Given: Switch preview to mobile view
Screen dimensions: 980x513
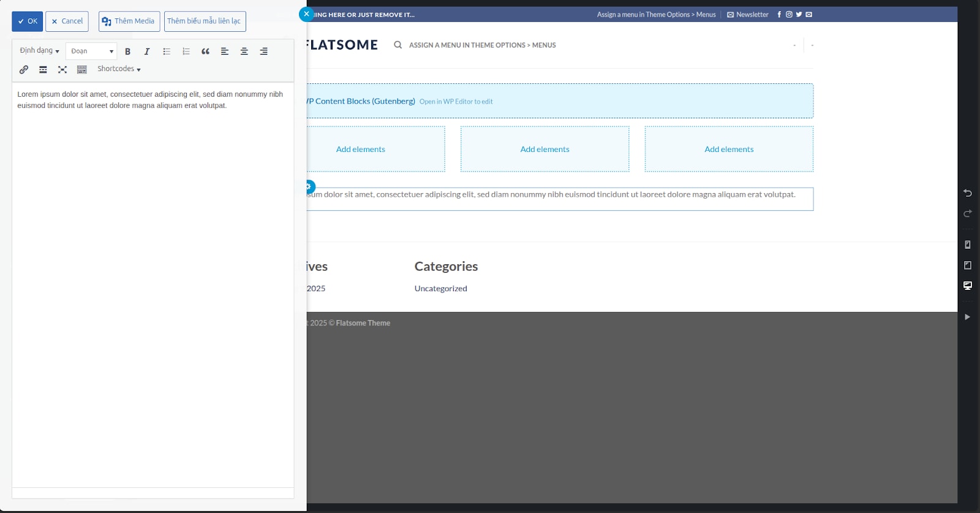Looking at the screenshot, I should point(968,245).
